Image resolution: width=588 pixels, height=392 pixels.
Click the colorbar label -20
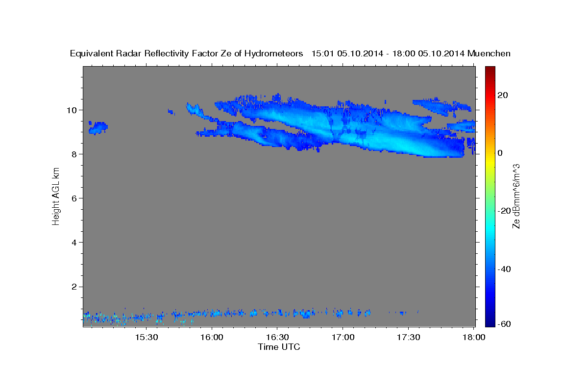click(504, 211)
